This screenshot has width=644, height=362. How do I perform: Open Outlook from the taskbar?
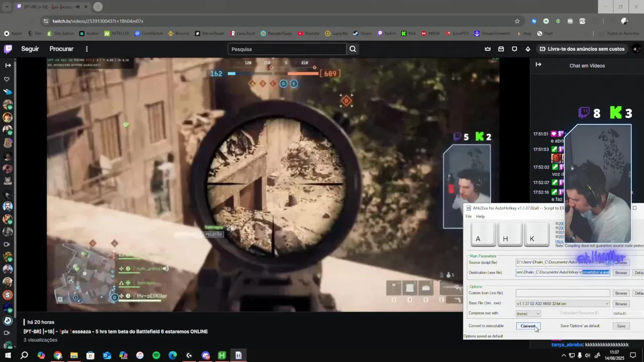point(107,355)
